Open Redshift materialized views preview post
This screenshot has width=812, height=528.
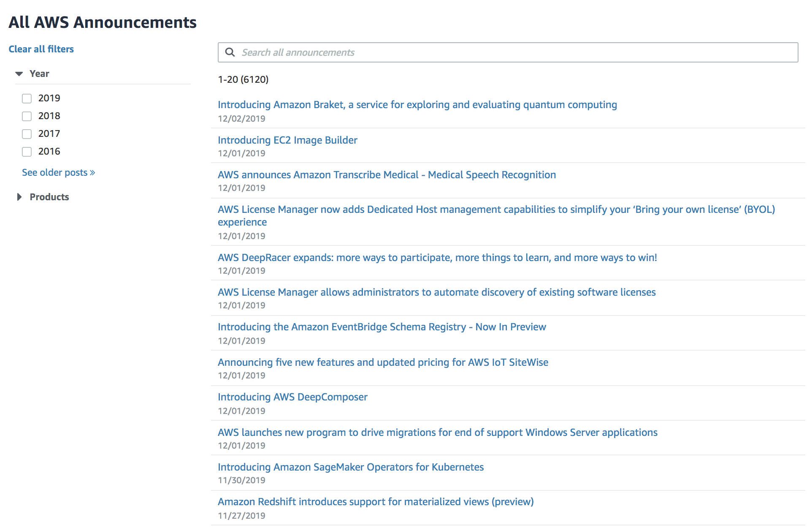pyautogui.click(x=376, y=502)
